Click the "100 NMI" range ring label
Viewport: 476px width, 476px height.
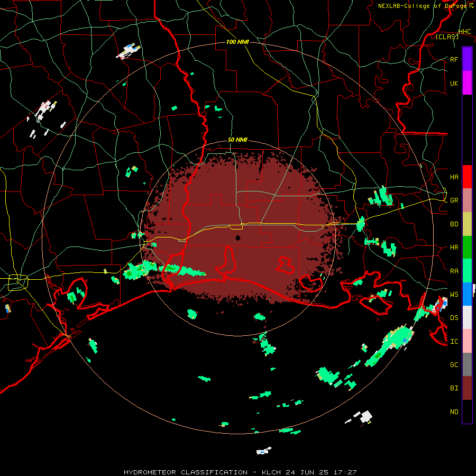click(237, 42)
